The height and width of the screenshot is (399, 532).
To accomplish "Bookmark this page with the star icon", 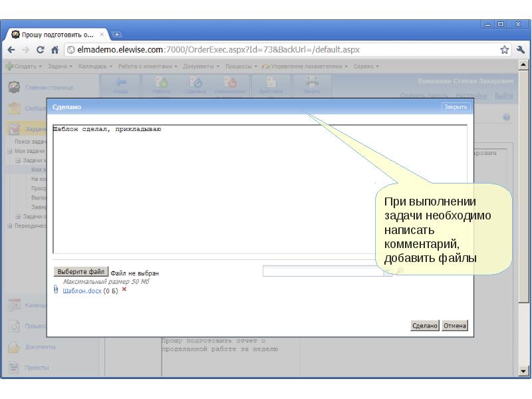I will (505, 50).
